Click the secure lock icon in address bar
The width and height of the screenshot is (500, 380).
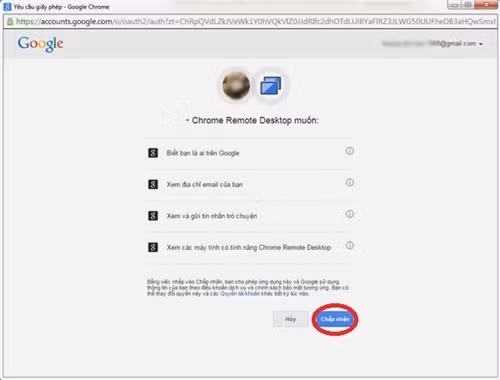[10, 21]
